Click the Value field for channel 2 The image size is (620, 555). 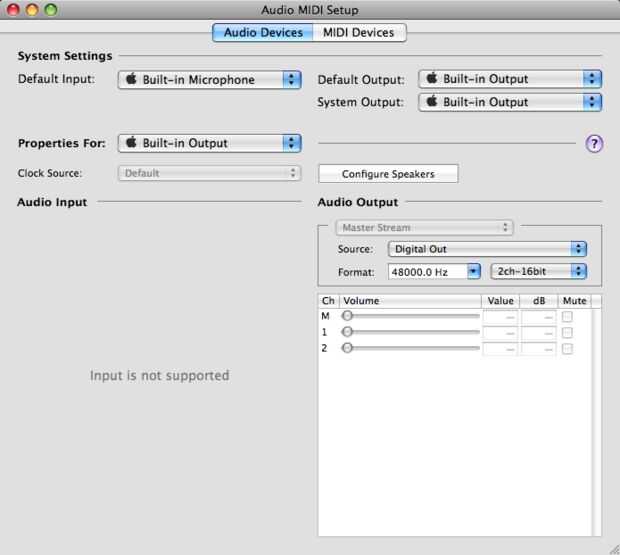click(500, 349)
